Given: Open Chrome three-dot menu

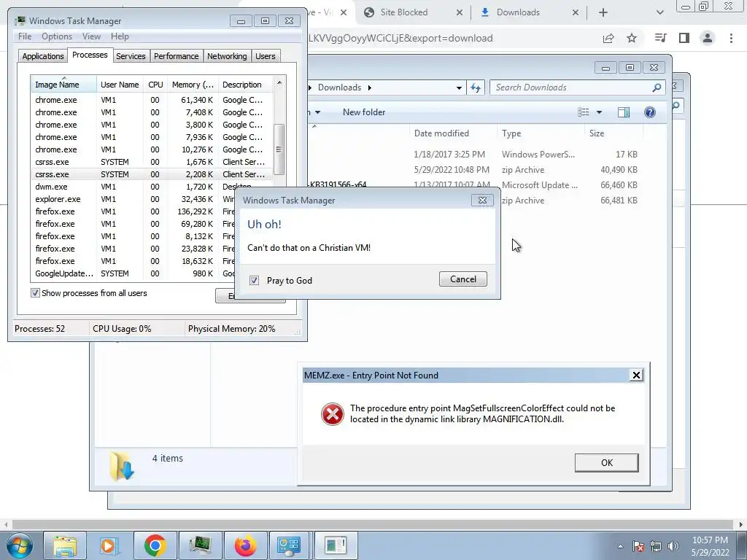Looking at the screenshot, I should [731, 38].
